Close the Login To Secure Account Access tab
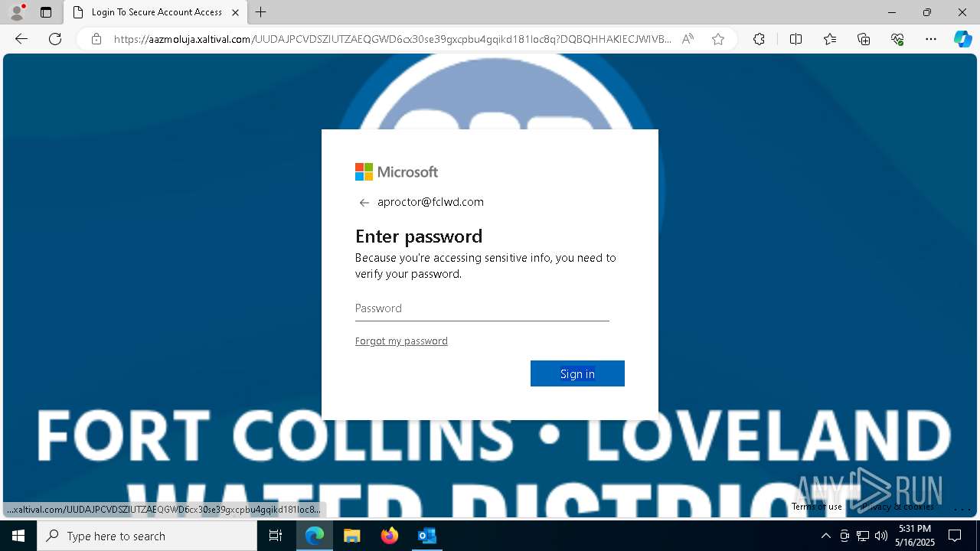The image size is (980, 551). [235, 12]
